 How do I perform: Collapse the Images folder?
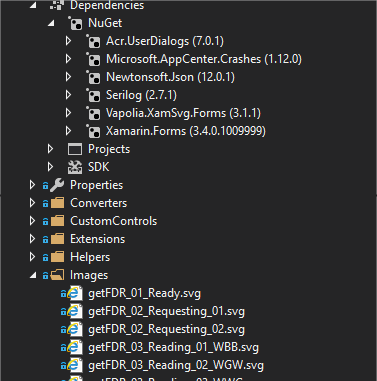(x=33, y=275)
